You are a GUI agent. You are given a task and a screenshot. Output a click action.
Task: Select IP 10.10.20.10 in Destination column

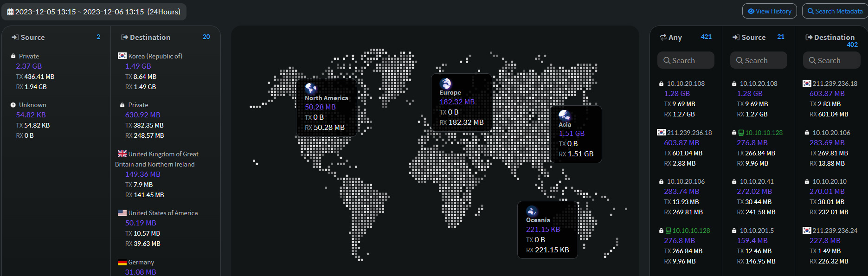(829, 182)
